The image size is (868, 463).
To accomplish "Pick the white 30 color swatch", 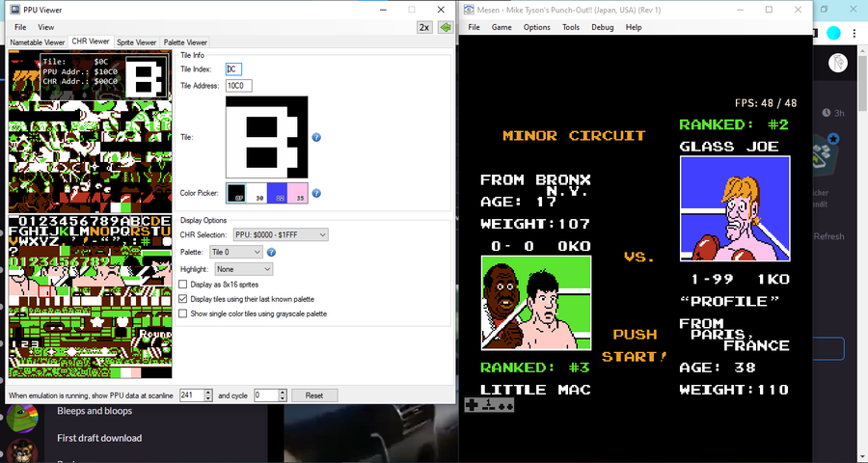I will coord(257,193).
